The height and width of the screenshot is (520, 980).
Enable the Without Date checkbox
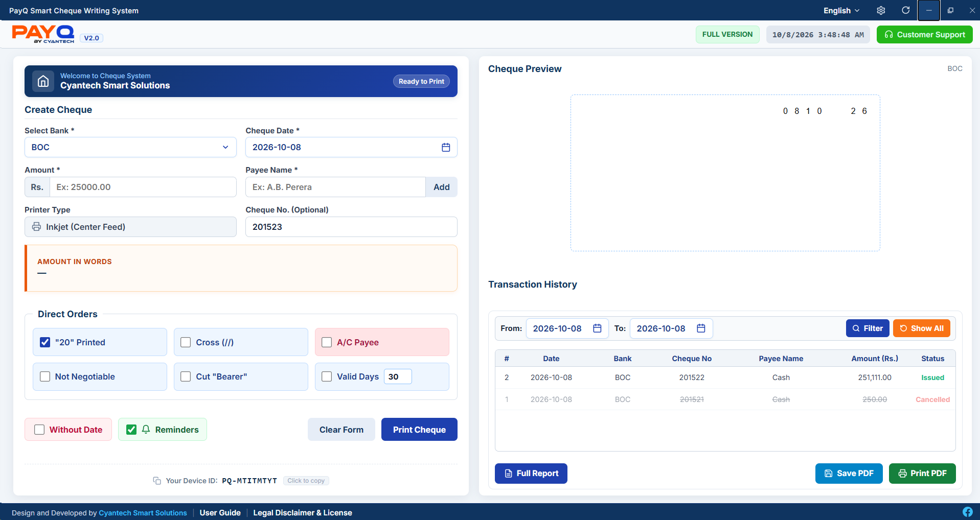click(x=39, y=430)
